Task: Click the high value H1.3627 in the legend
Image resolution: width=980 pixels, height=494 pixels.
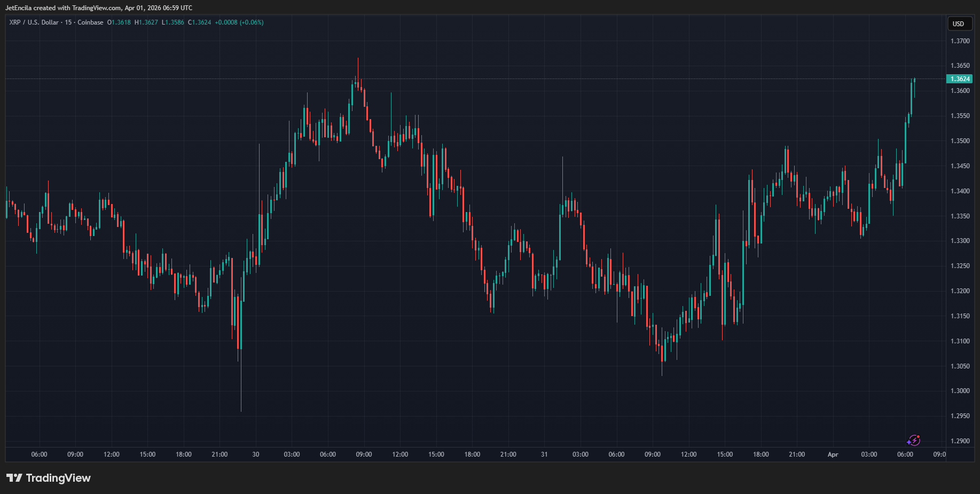Action: point(146,22)
